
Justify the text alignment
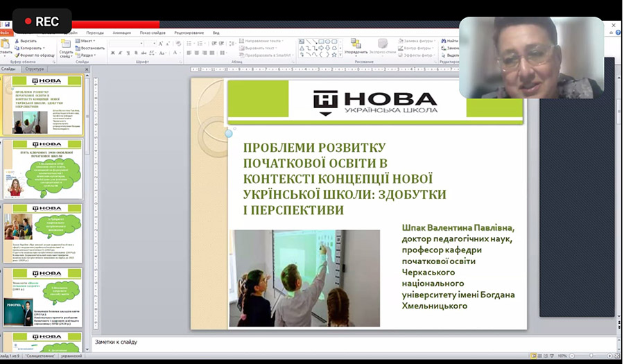click(x=212, y=53)
